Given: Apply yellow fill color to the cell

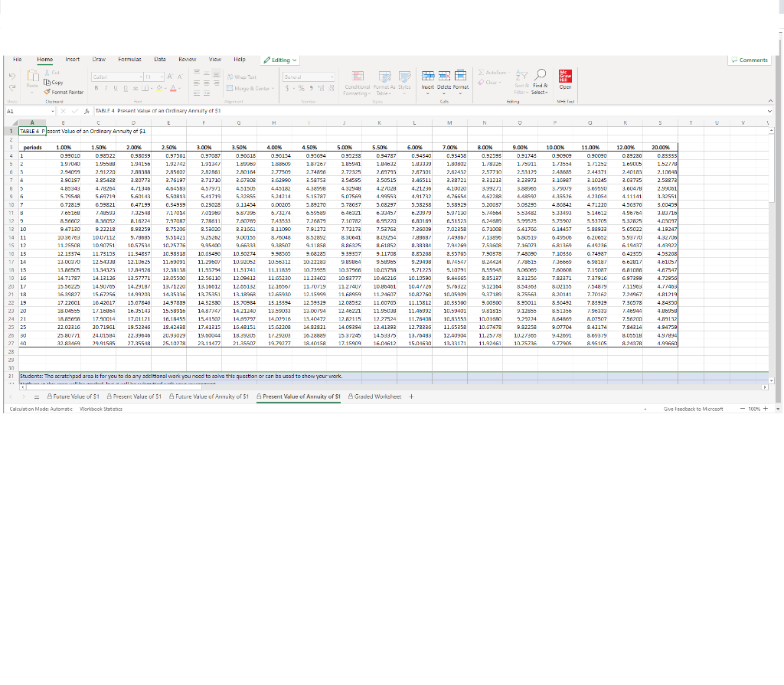Looking at the screenshot, I should [159, 89].
